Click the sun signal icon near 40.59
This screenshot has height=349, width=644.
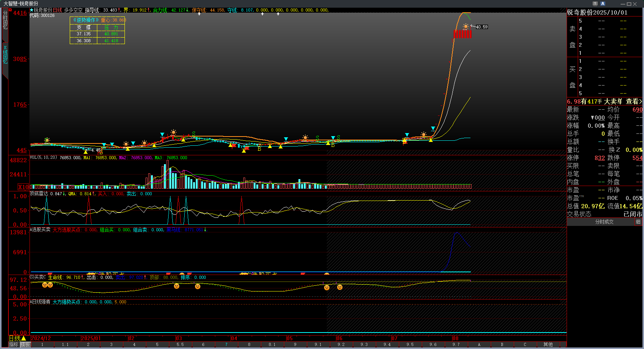(465, 26)
